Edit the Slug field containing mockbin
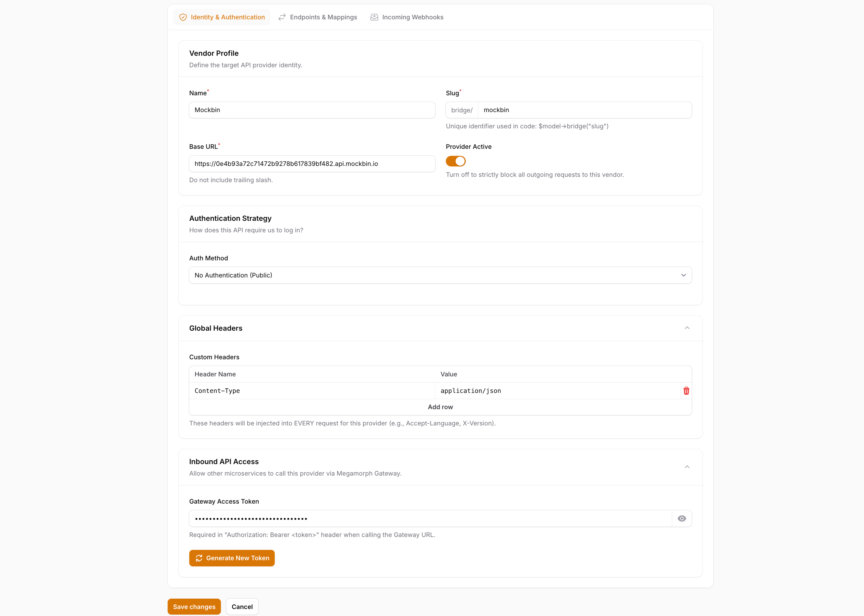Screen dimensions: 864x616 click(x=584, y=110)
